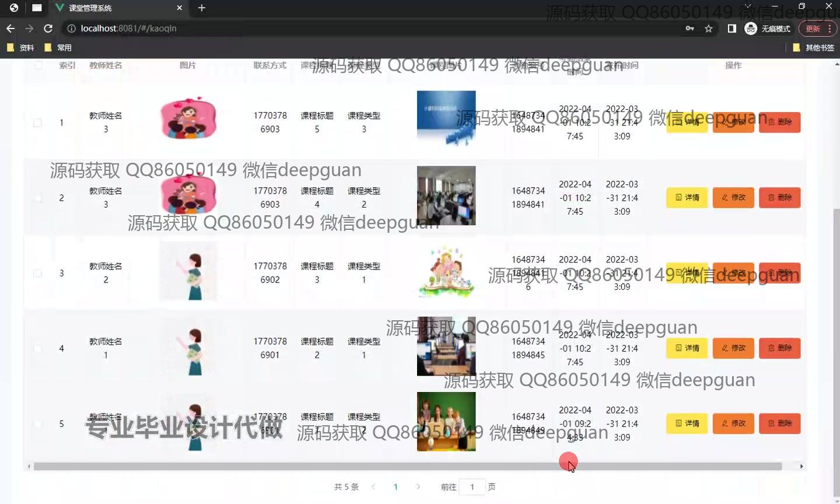Toggle the browser side panel icon
840x504 pixels.
[731, 29]
